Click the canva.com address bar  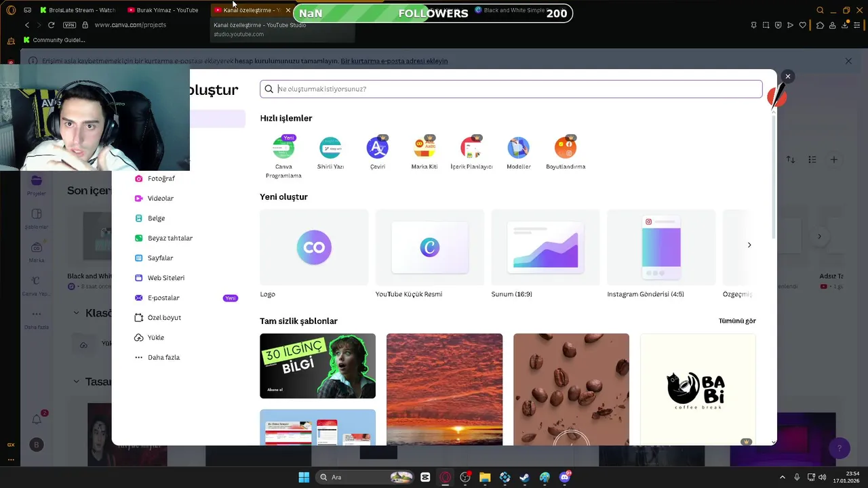click(x=130, y=25)
